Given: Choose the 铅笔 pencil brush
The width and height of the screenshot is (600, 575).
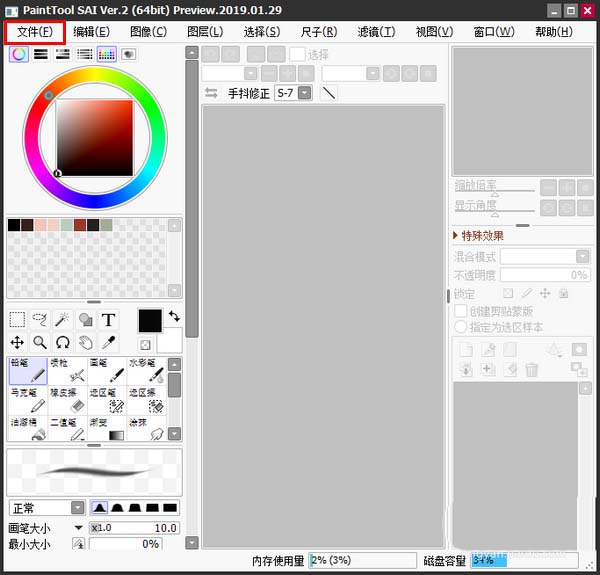Looking at the screenshot, I should 28,371.
